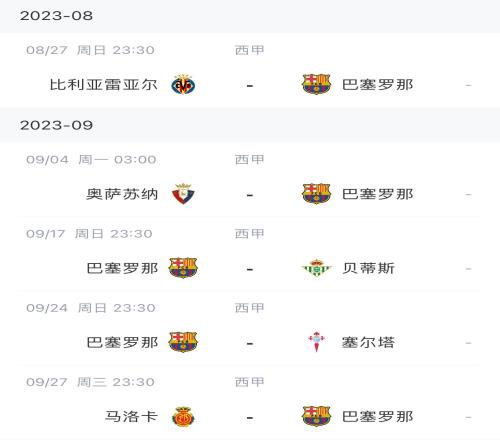500x440 pixels.
Task: Click the Osasuna club crest
Action: 183,194
